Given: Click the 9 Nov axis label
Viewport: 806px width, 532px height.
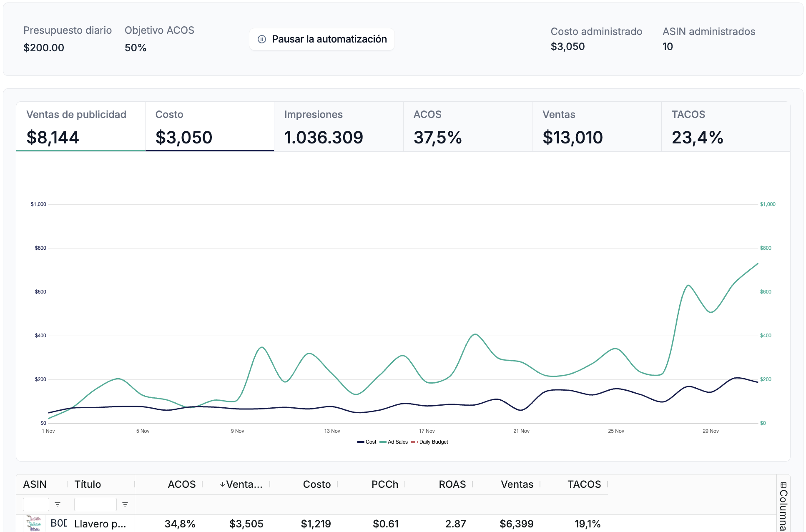Looking at the screenshot, I should point(238,431).
